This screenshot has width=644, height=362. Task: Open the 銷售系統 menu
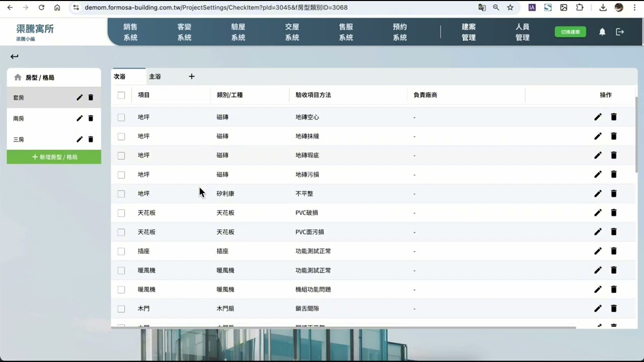130,32
